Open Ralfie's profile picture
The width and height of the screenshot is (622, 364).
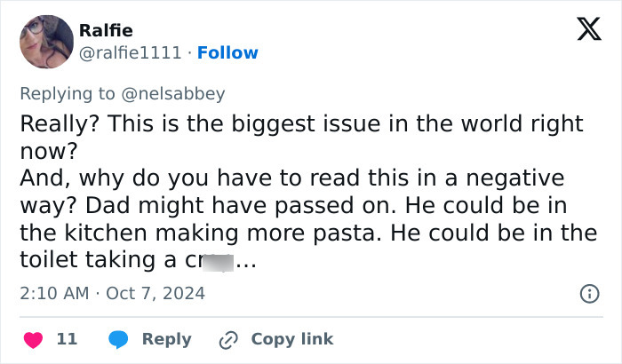[x=45, y=42]
